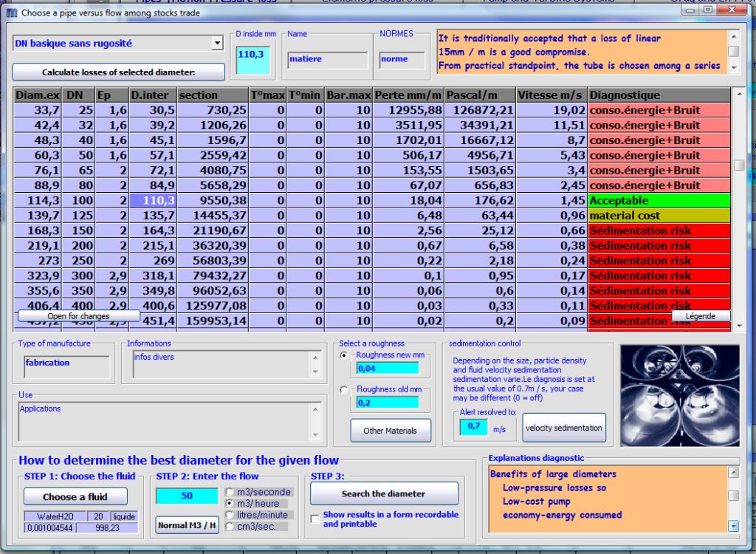
Task: Select Roughness old mm radio button
Action: tap(344, 389)
